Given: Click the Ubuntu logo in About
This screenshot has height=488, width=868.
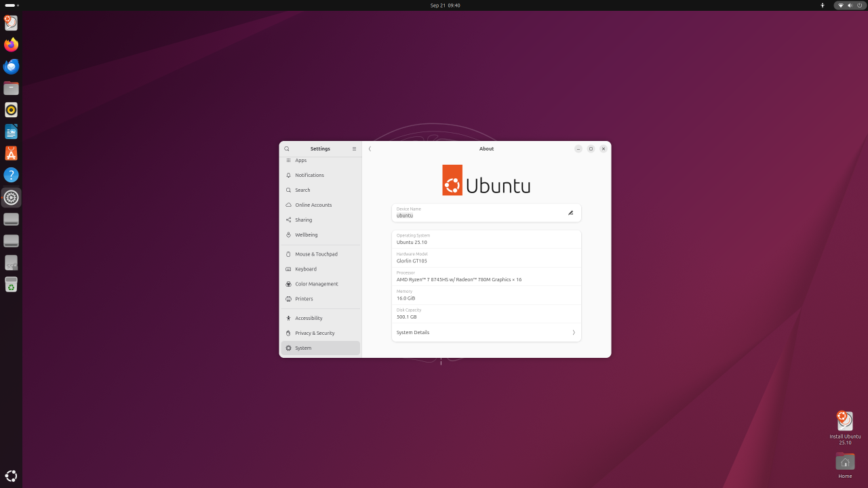Looking at the screenshot, I should coord(486,180).
